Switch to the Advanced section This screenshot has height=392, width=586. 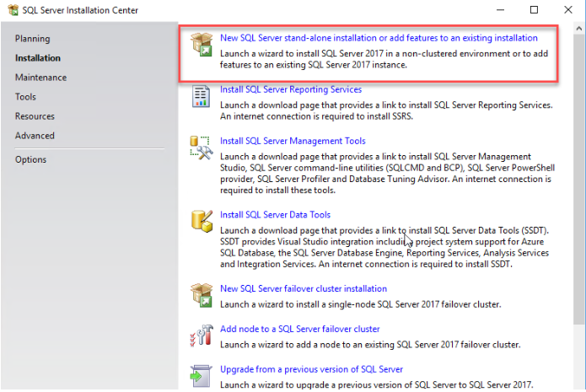(35, 136)
